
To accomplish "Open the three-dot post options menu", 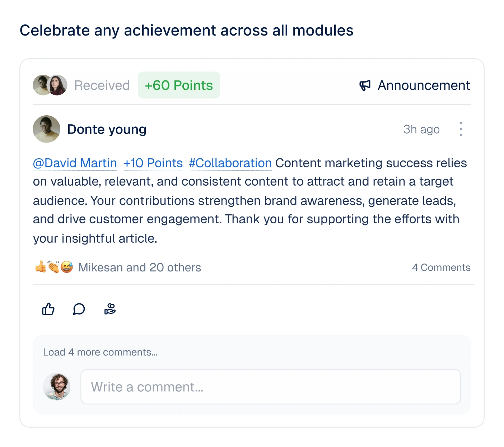I will point(461,129).
